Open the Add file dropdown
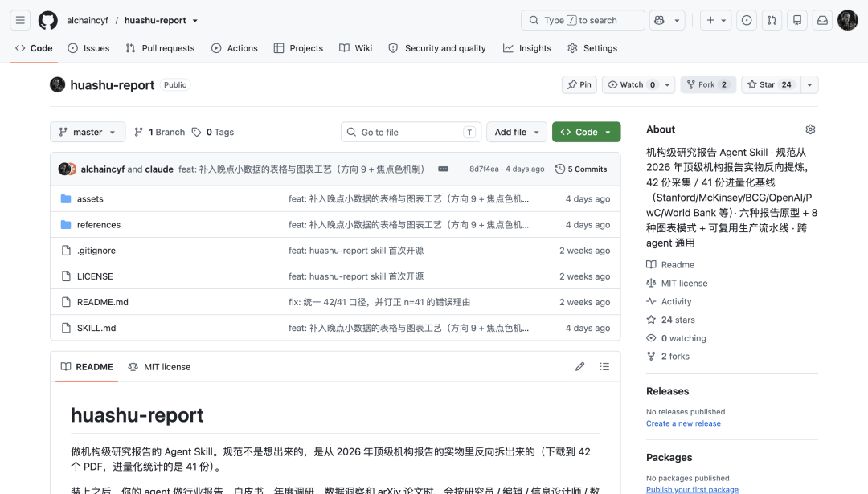Viewport: 868px width, 494px height. tap(517, 132)
